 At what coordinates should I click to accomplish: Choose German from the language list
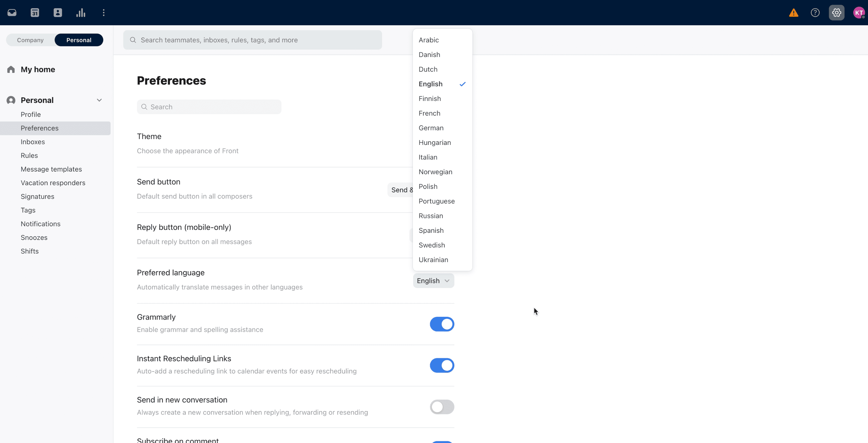click(x=442, y=128)
